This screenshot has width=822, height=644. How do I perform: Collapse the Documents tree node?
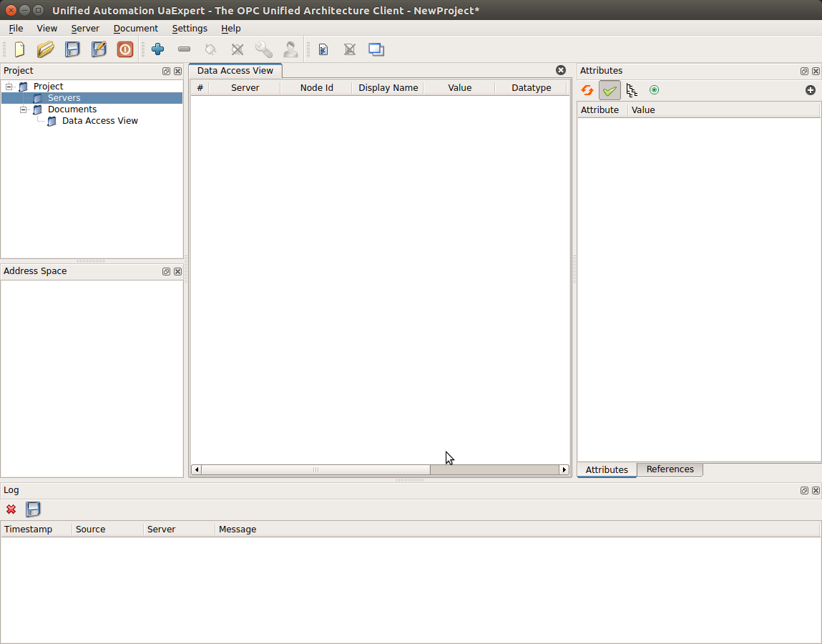coord(24,109)
